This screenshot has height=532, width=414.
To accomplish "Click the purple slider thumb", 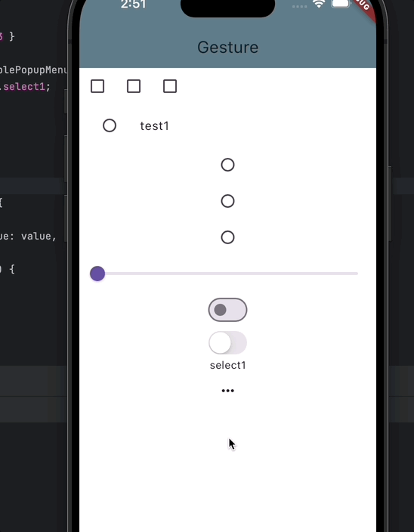I will pos(97,274).
